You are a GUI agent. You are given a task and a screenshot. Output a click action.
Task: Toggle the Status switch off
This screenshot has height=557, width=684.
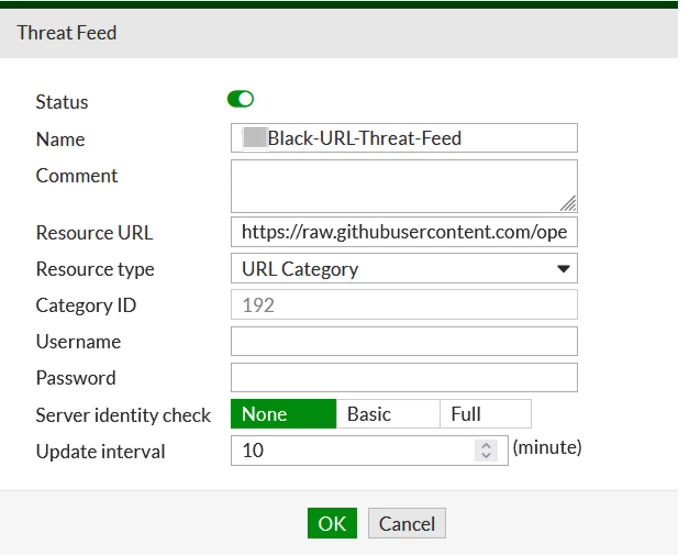click(x=240, y=99)
